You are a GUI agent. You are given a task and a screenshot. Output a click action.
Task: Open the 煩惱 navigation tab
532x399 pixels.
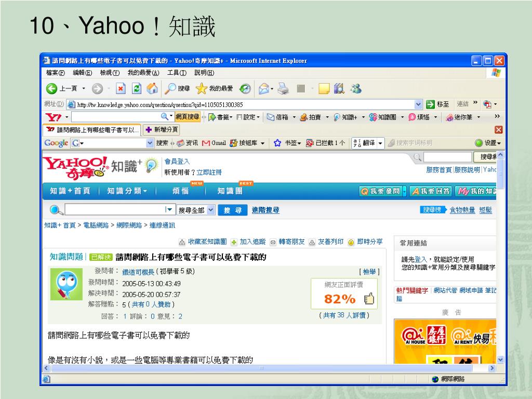coord(180,191)
